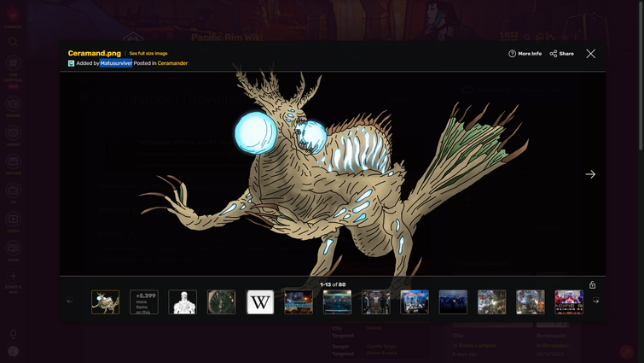This screenshot has height=363, width=644.
Task: Open Anime section in sidebar
Action: click(x=13, y=136)
